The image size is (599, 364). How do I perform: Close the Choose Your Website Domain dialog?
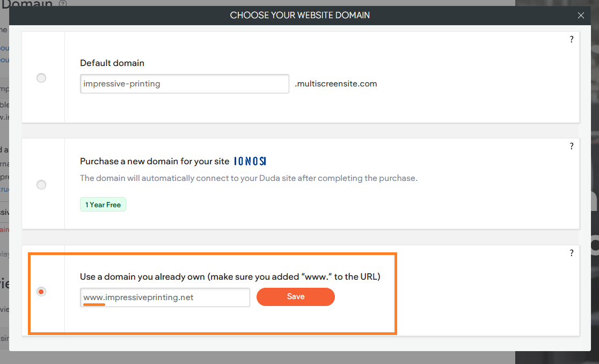[581, 15]
